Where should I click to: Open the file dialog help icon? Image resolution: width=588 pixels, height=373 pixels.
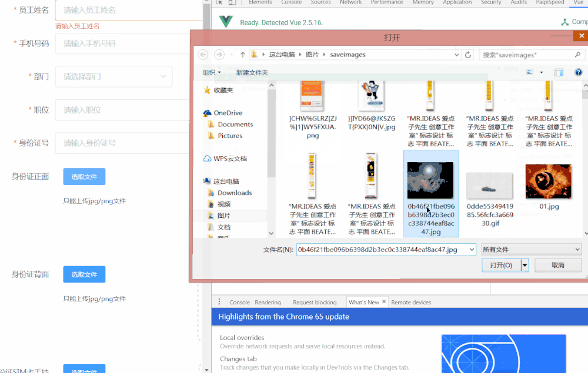578,72
